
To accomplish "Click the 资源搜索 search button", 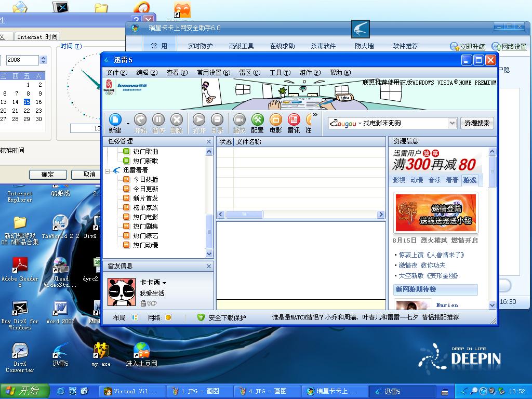I will pos(477,123).
